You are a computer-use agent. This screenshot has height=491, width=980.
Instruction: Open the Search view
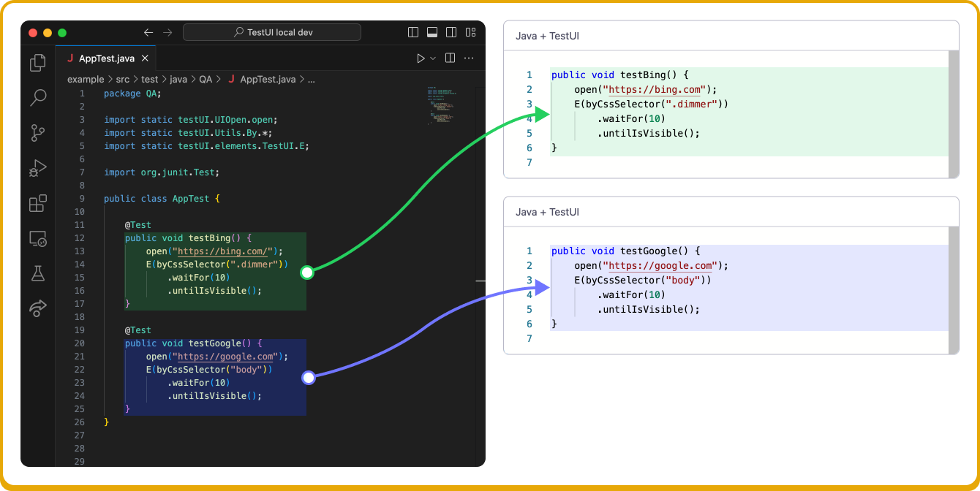(37, 98)
